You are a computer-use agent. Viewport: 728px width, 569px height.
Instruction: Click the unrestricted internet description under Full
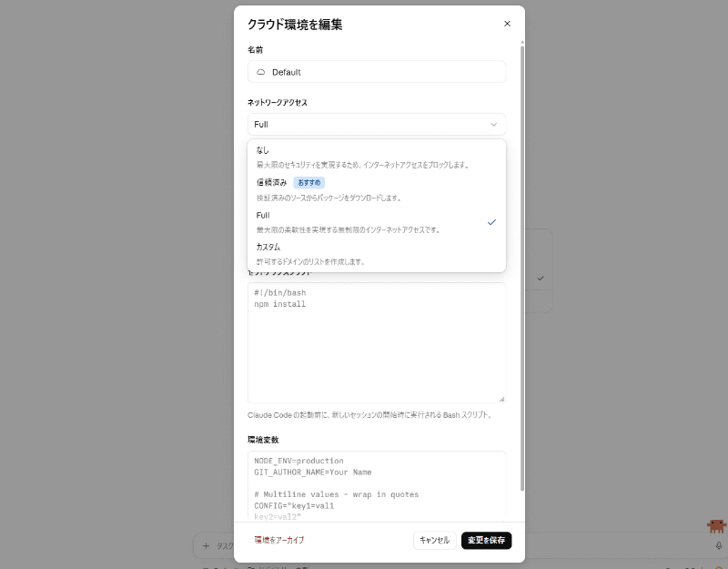pos(349,230)
